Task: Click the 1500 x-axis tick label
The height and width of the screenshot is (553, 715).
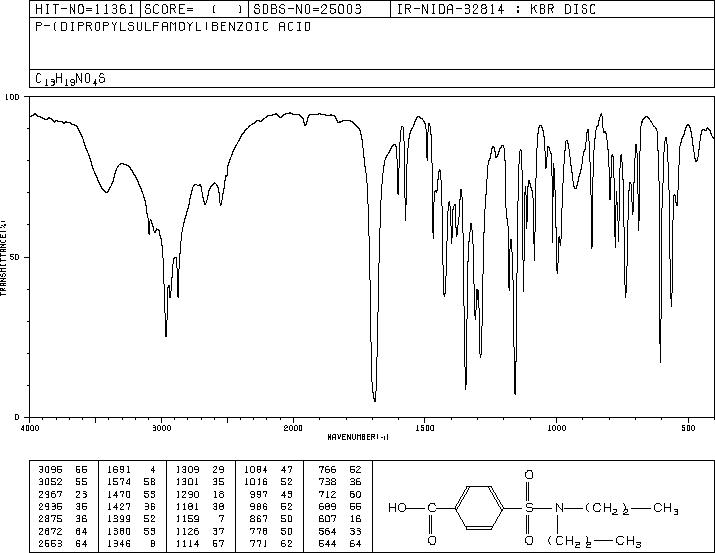Action: coord(425,428)
